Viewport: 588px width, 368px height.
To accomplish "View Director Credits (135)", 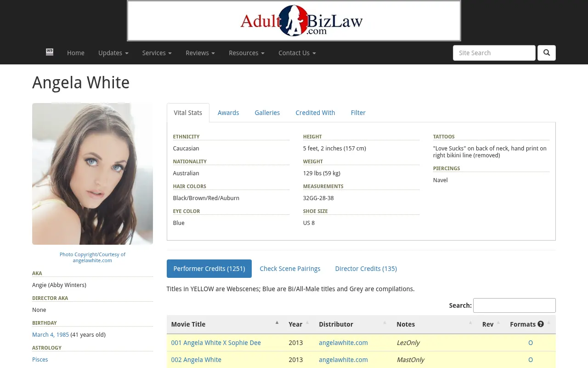I will tap(366, 269).
